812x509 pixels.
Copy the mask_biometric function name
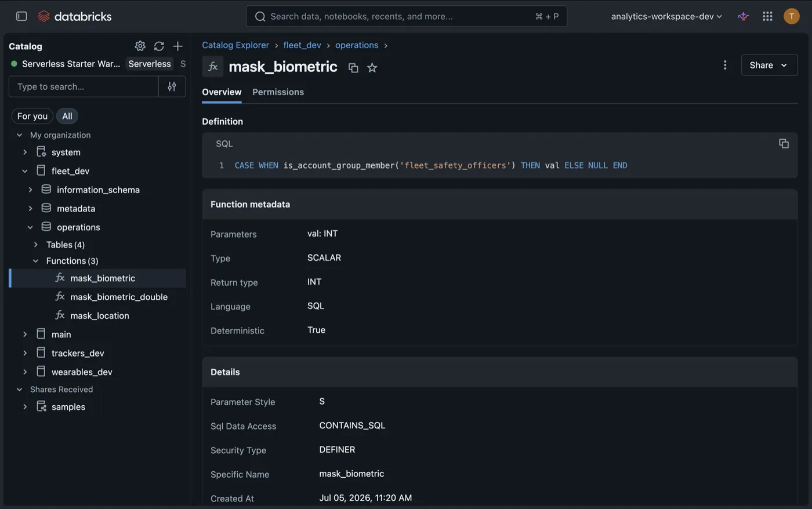[353, 68]
